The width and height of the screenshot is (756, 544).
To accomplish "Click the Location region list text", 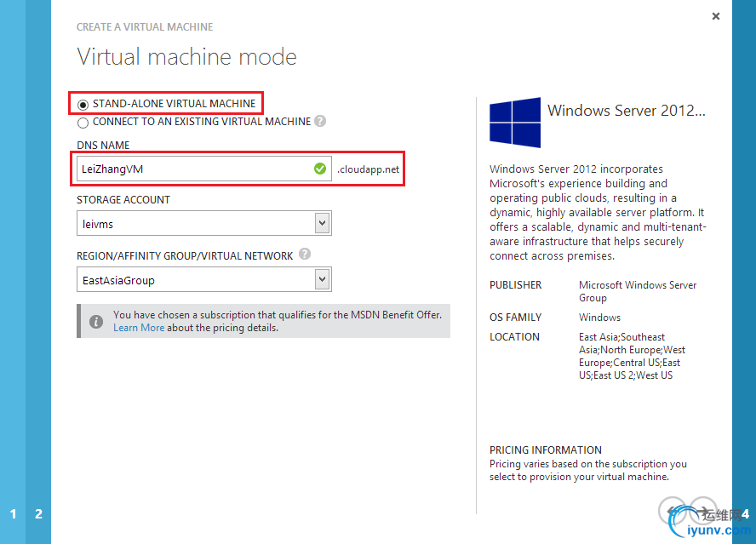I will pos(632,356).
